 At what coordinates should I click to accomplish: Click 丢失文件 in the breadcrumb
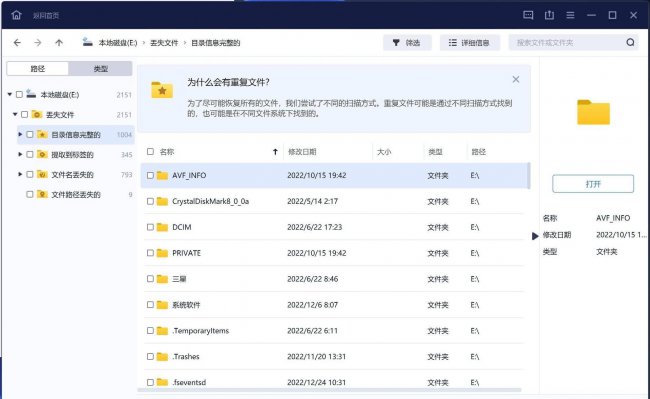click(164, 43)
